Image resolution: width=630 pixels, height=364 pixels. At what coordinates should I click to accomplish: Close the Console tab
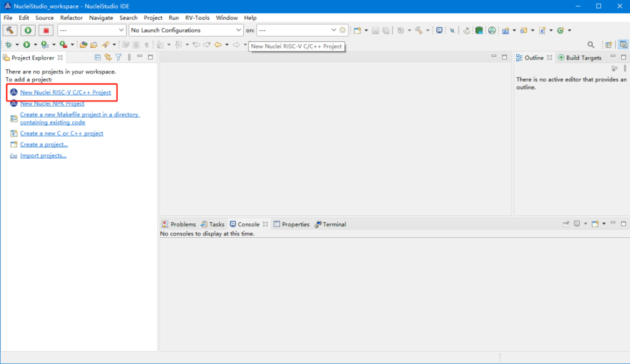tap(265, 224)
